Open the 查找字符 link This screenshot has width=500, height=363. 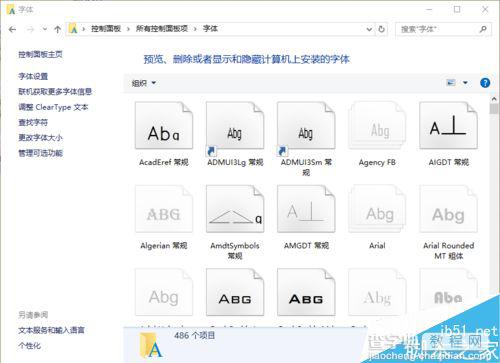pyautogui.click(x=33, y=122)
